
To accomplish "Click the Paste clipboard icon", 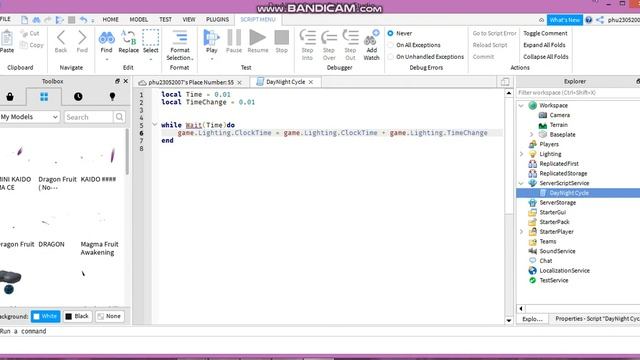I will tap(6, 38).
